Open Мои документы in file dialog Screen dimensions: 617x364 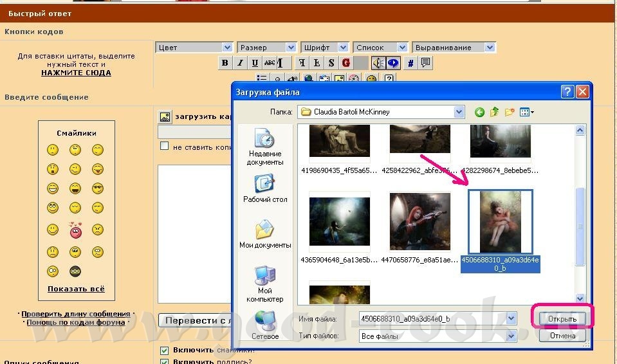(x=265, y=234)
